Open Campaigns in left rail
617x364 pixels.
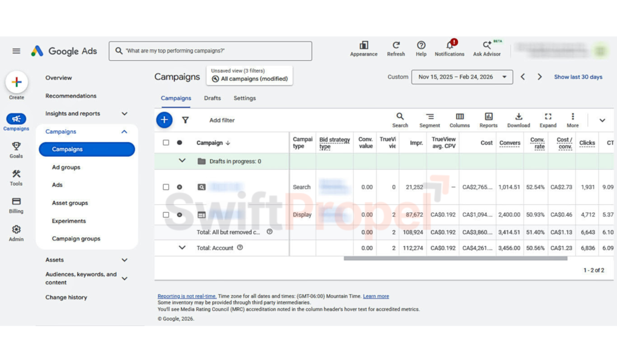(x=16, y=122)
